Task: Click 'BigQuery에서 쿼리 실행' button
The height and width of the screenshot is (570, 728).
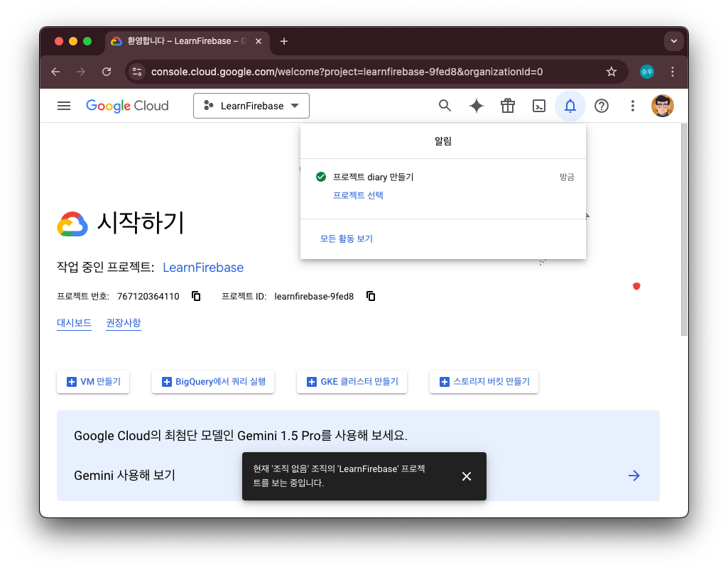Action: (x=213, y=382)
